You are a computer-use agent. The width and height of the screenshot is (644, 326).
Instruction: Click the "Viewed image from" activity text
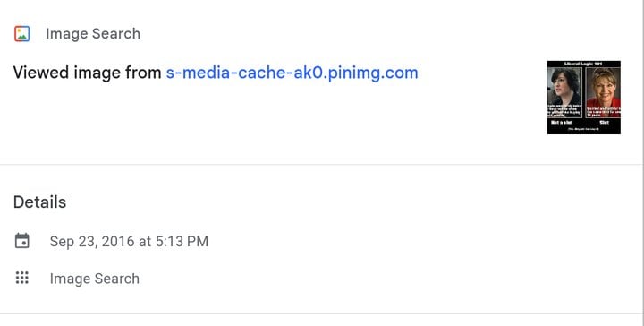(87, 73)
